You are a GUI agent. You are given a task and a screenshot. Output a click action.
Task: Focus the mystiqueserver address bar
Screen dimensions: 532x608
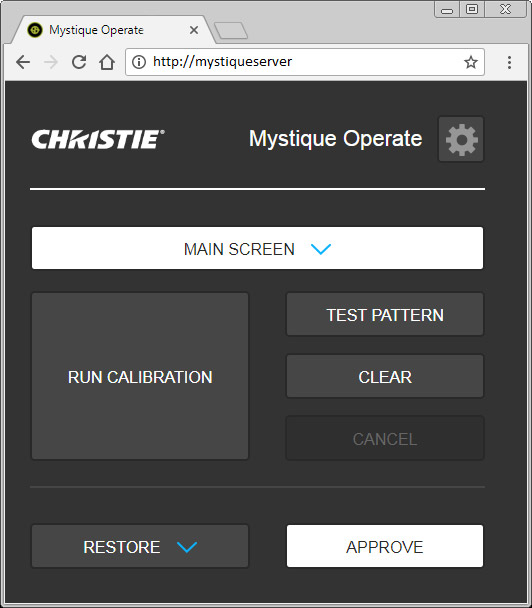(305, 62)
